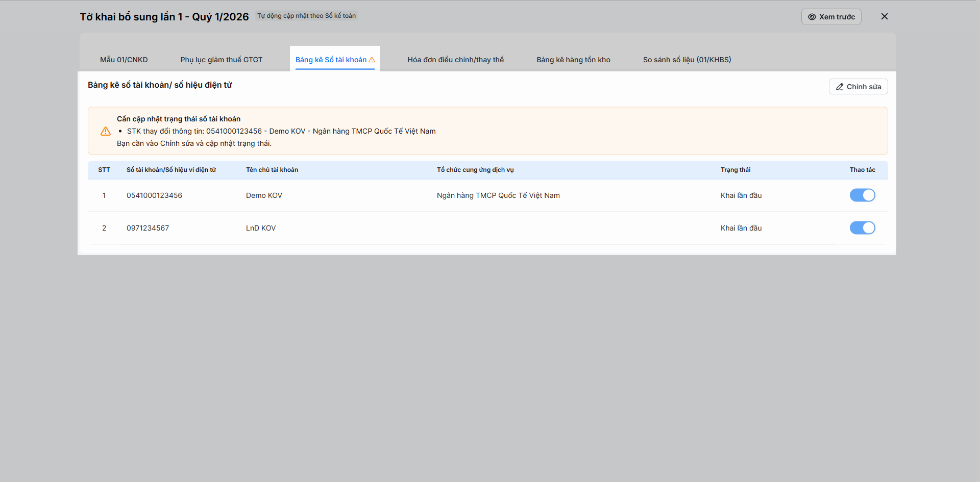This screenshot has width=980, height=482.
Task: Click the Tờ khai bổ sung lần 1 title
Action: point(164,17)
